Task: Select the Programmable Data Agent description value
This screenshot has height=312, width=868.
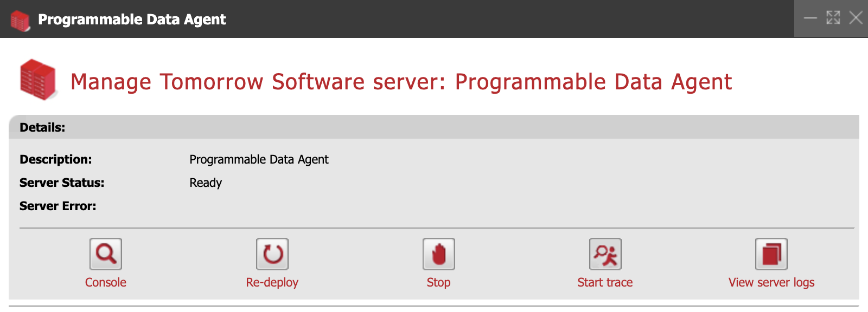Action: [x=259, y=160]
